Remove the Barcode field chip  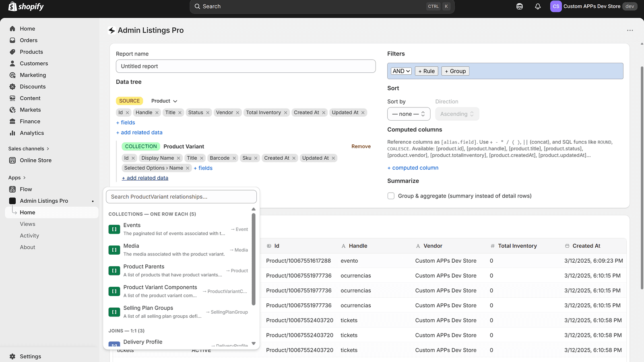tap(234, 158)
